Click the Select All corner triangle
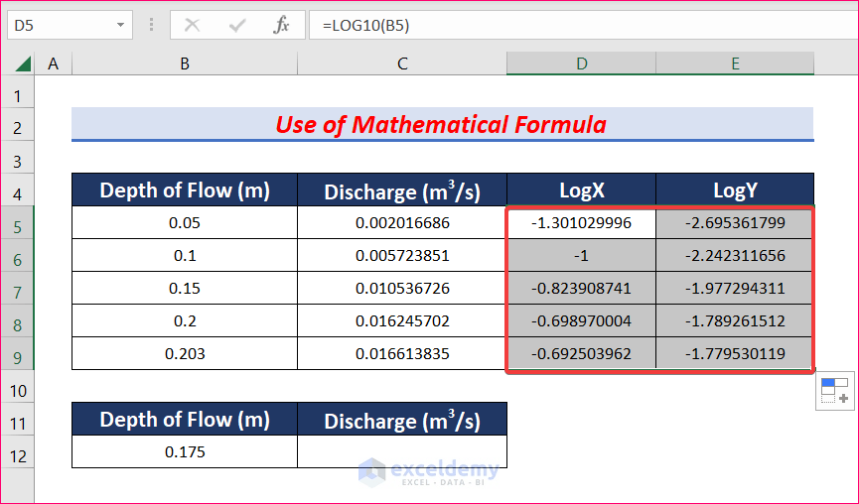 coord(23,64)
